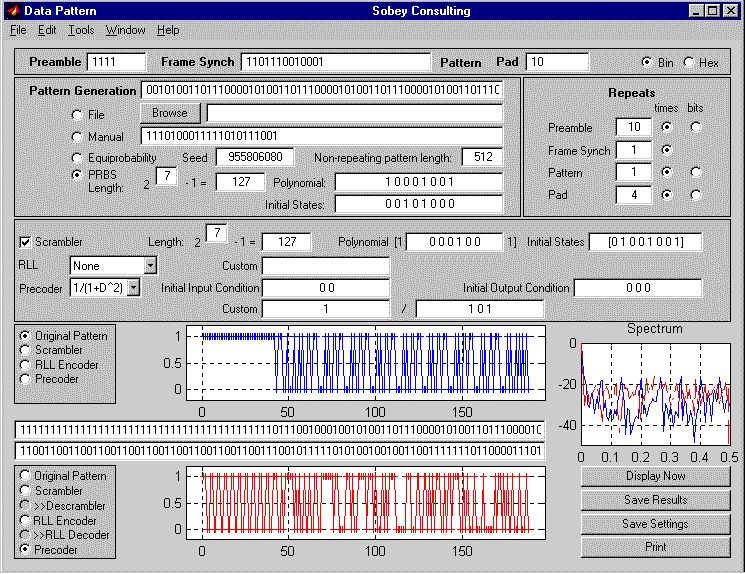Select Precoder for upper plot
Screen dimensions: 745x574
(x=25, y=379)
